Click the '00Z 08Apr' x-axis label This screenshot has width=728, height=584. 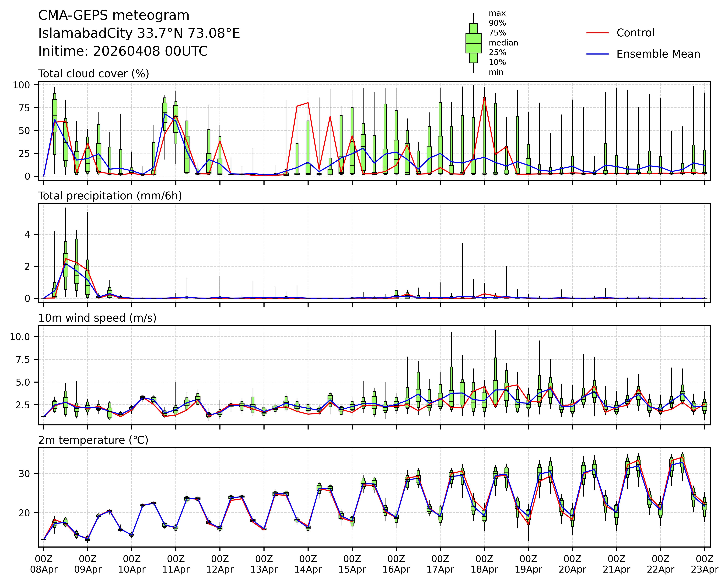coord(44,564)
